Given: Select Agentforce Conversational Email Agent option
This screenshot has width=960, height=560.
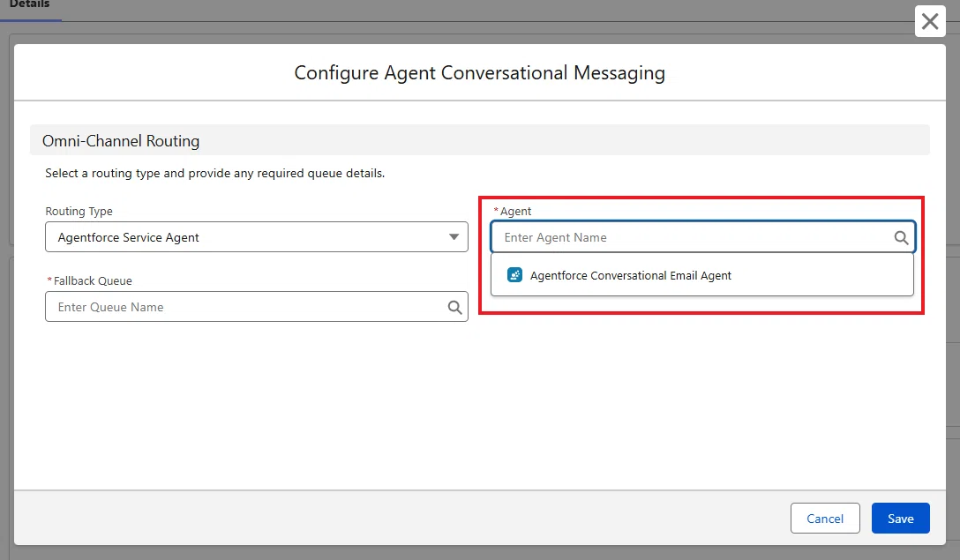Looking at the screenshot, I should click(x=702, y=275).
